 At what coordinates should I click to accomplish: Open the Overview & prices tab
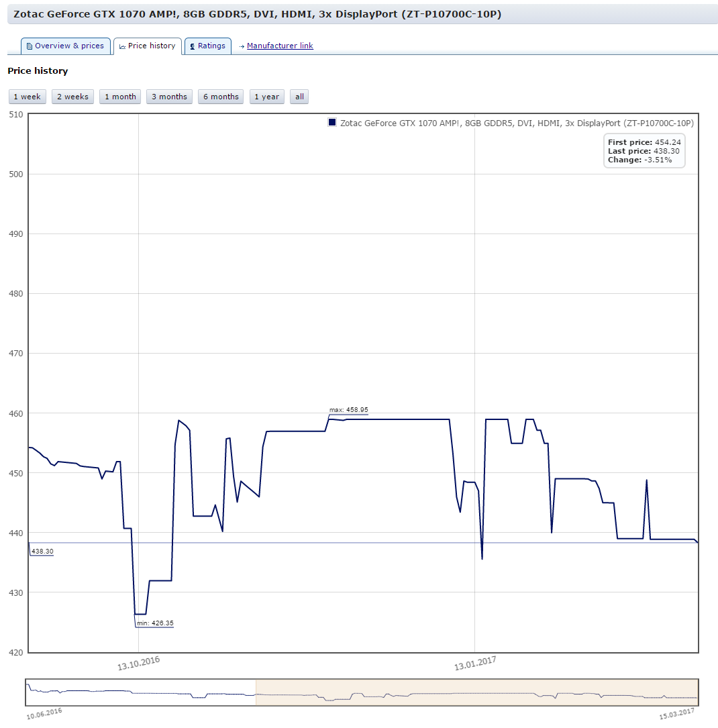tap(66, 46)
